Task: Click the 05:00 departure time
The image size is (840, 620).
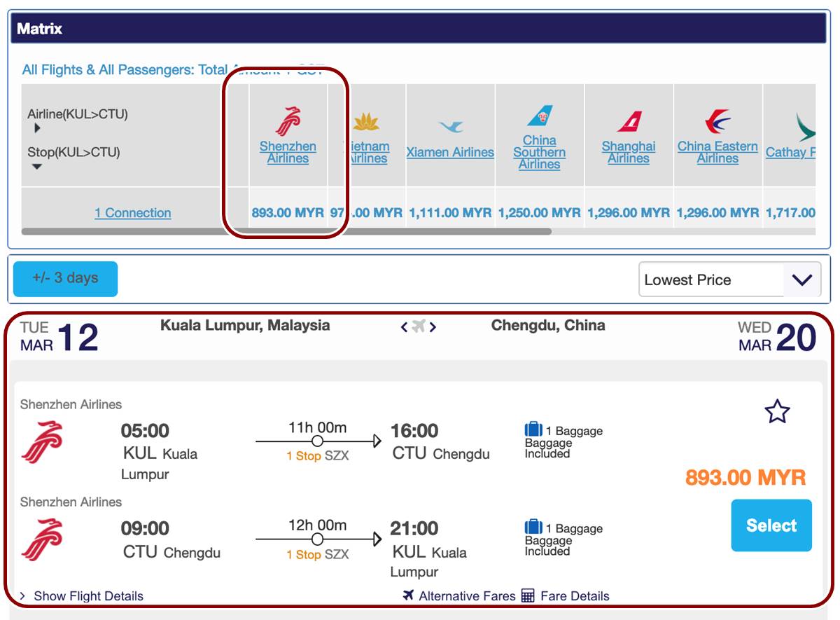Action: (145, 430)
